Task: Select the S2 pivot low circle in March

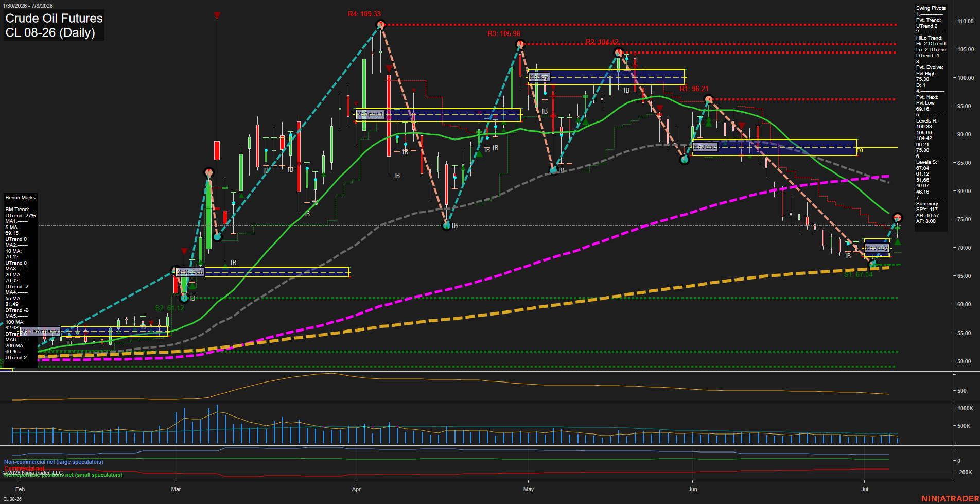Action: coord(184,298)
